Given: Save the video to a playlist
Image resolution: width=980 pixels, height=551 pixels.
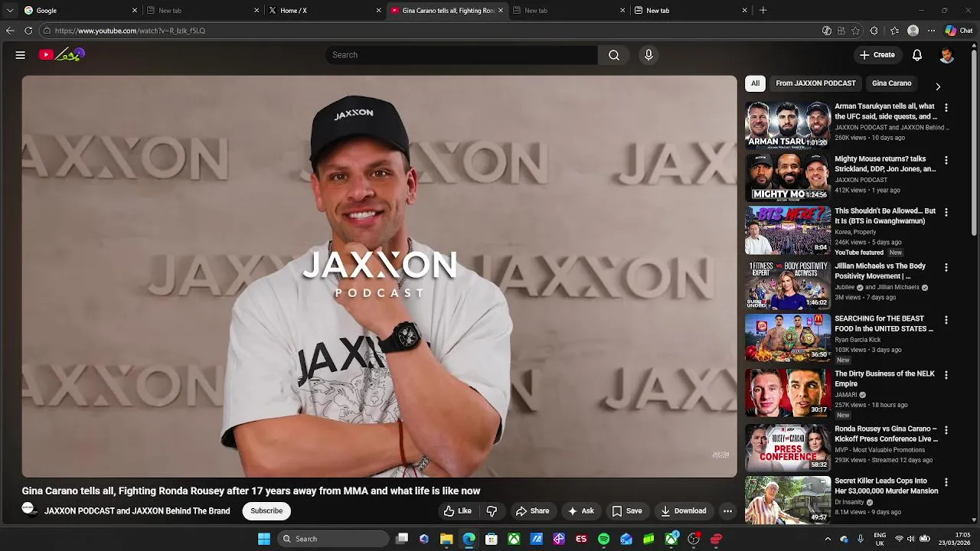Looking at the screenshot, I should click(627, 511).
